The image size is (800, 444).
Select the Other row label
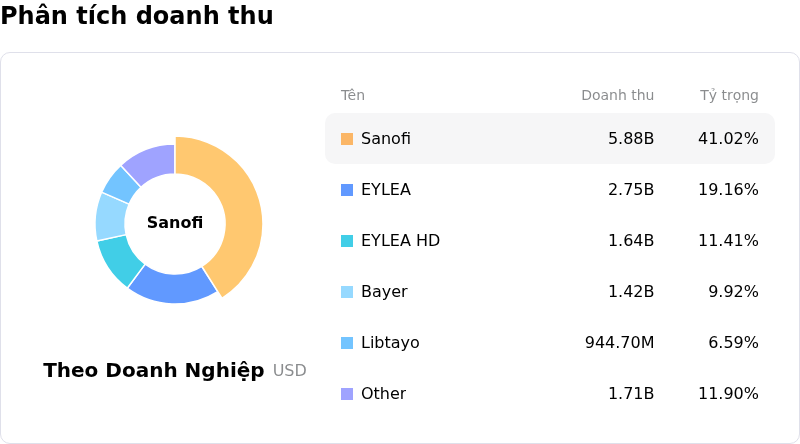point(383,394)
